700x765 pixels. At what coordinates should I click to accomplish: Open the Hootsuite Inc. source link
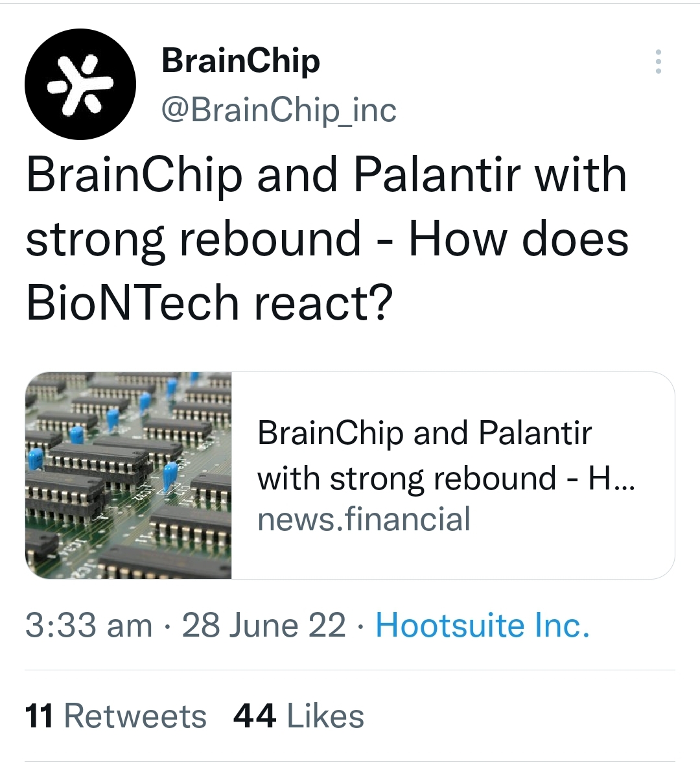[x=482, y=625]
